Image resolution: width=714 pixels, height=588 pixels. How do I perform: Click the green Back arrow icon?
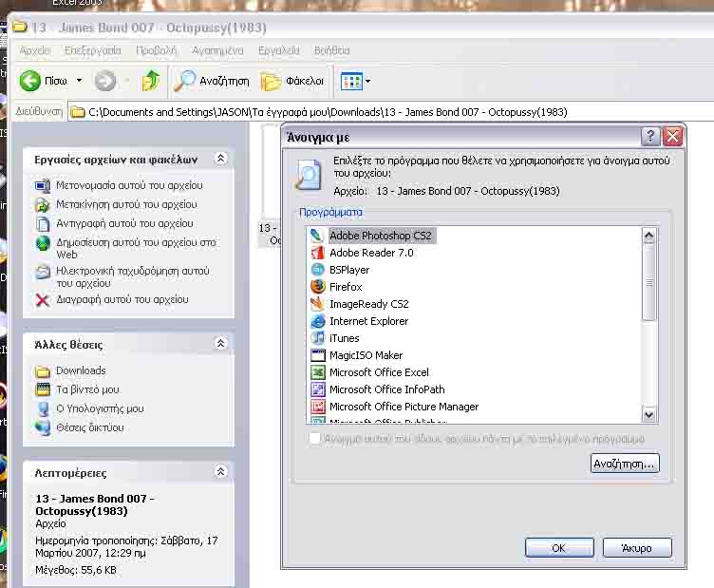pyautogui.click(x=30, y=81)
